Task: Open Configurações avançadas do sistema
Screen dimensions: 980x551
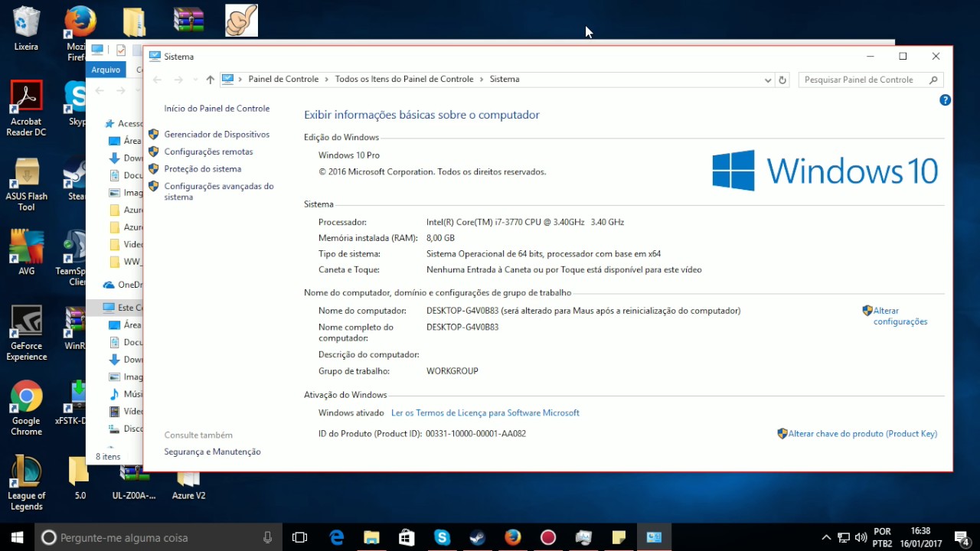Action: tap(218, 191)
